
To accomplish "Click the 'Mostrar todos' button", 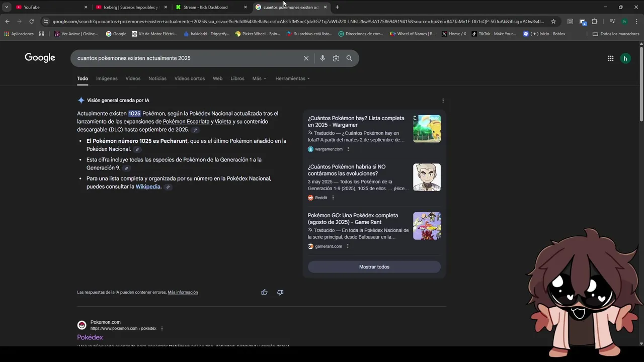I will click(x=374, y=267).
